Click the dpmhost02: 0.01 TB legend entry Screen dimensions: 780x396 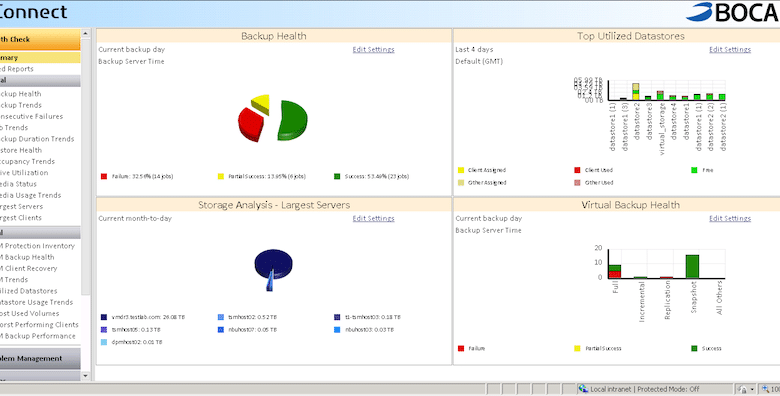coord(132,342)
